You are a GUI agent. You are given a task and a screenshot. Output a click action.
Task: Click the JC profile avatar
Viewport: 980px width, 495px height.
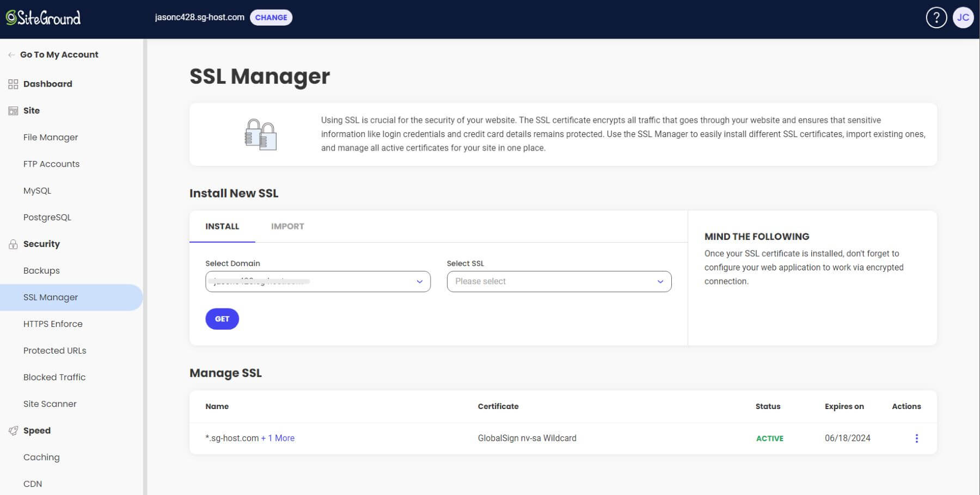[x=964, y=17]
